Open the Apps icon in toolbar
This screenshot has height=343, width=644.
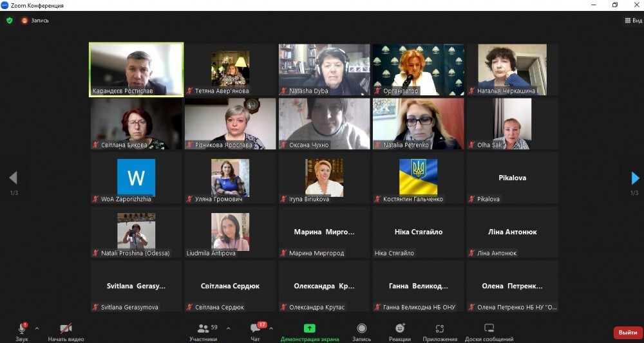440,328
